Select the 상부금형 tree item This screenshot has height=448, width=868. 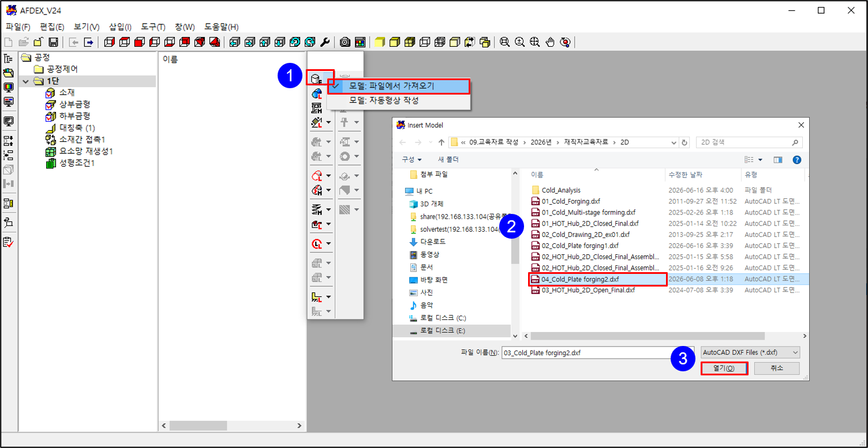(x=74, y=104)
